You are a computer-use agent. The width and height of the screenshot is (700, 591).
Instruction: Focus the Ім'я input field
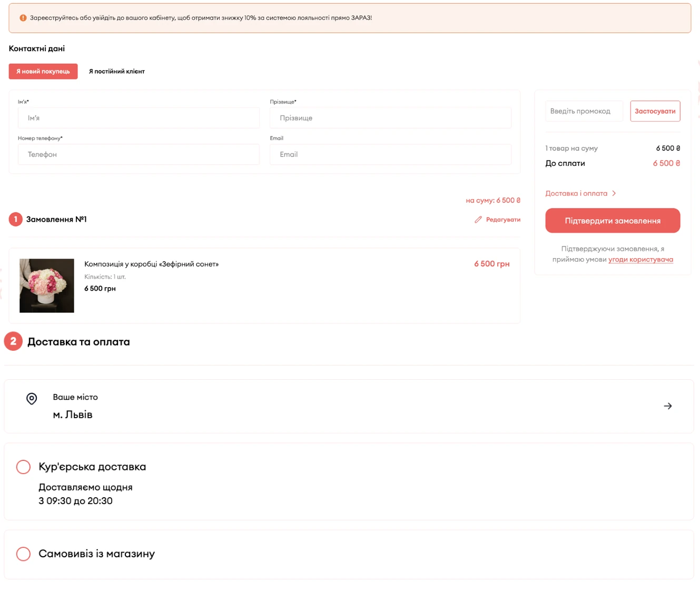coord(139,118)
